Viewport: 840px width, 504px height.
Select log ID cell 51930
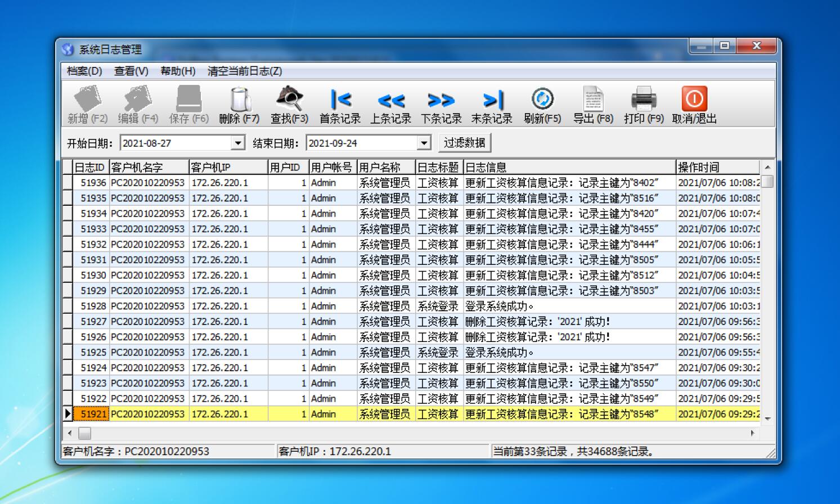point(91,275)
